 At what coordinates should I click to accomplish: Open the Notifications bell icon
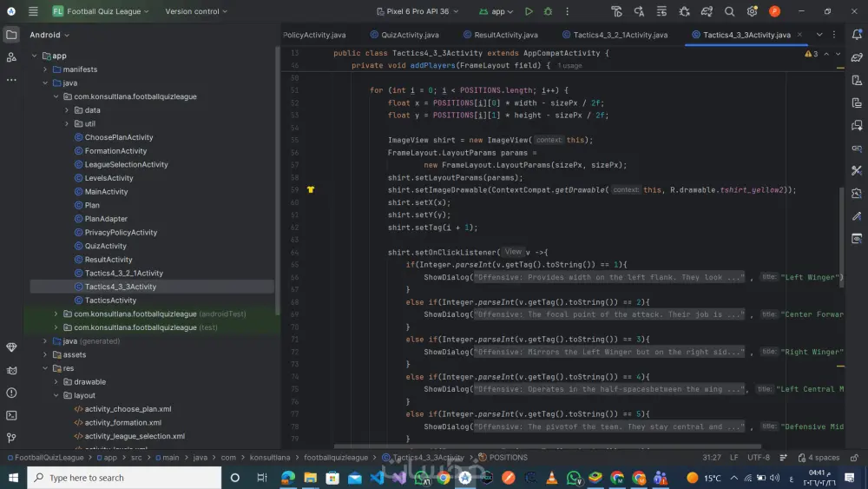click(x=857, y=35)
